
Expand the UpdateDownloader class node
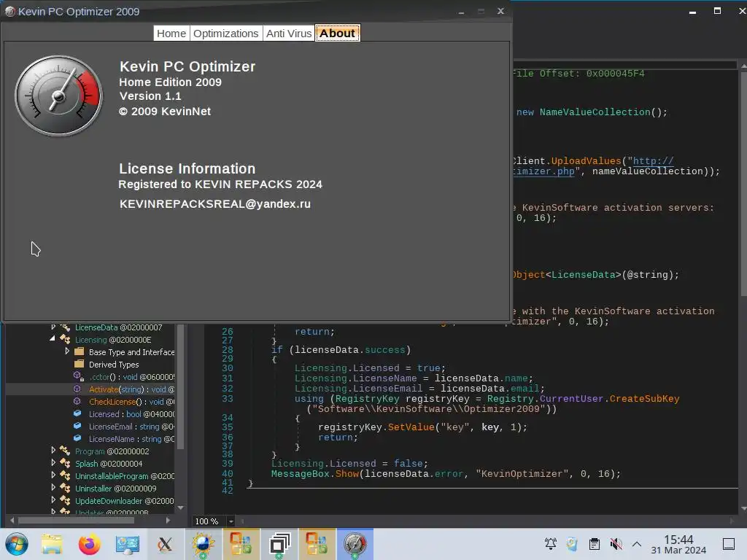coord(53,500)
